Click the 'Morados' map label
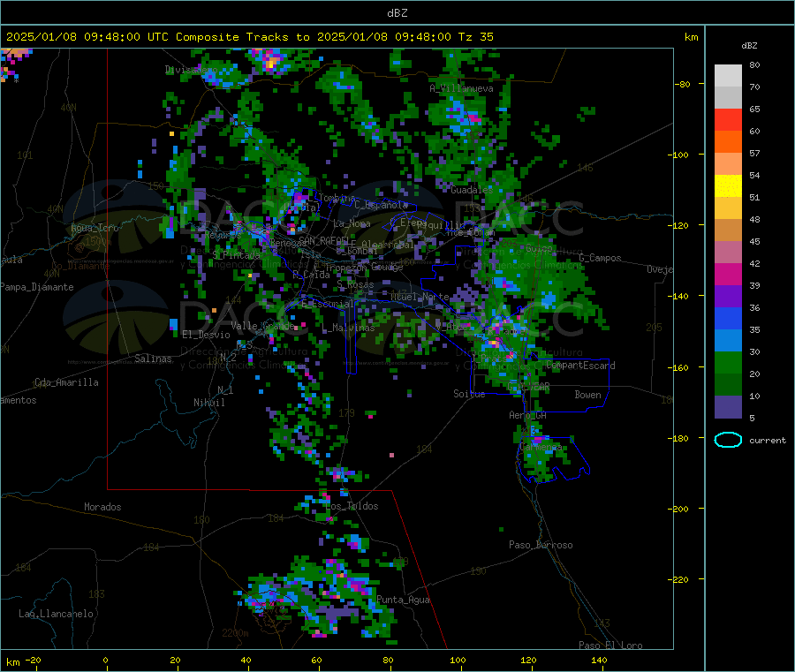Screen dimensions: 795x672 click(102, 507)
